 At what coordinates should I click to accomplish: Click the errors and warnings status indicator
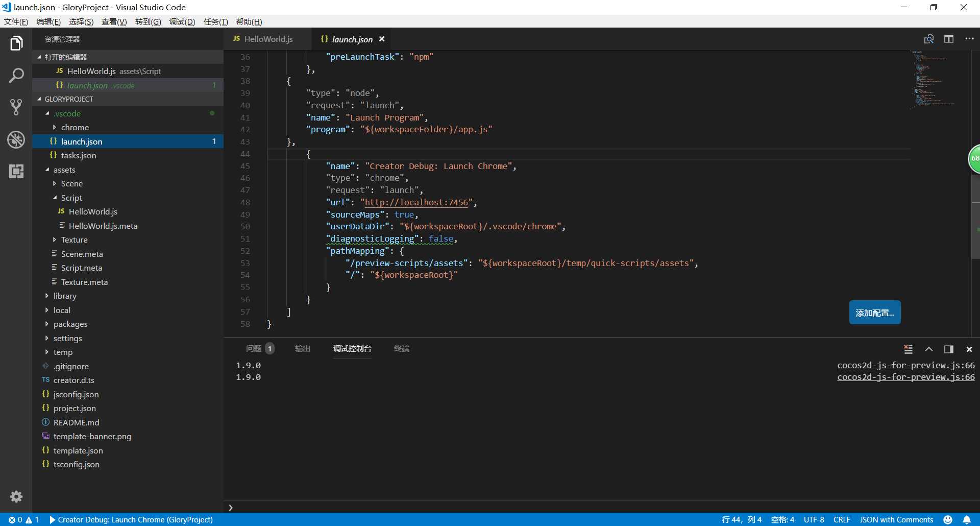[x=23, y=520]
